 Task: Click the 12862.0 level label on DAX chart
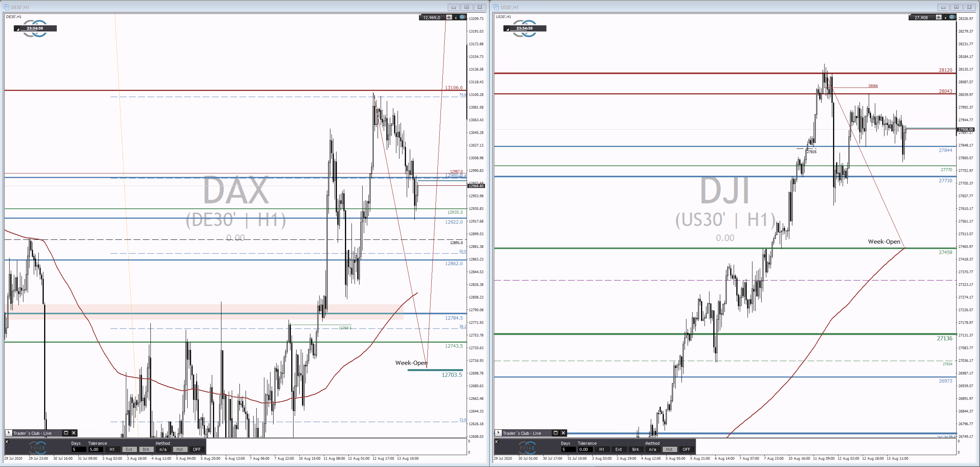(454, 263)
